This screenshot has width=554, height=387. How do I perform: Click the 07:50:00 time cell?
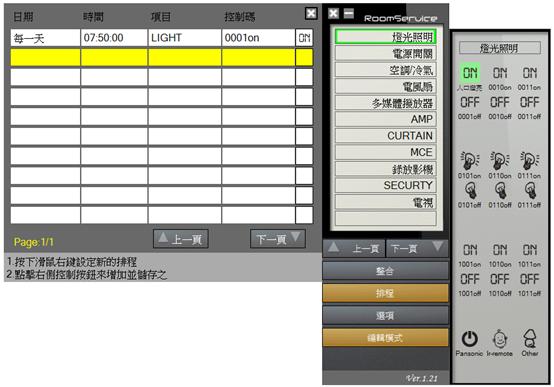click(114, 37)
